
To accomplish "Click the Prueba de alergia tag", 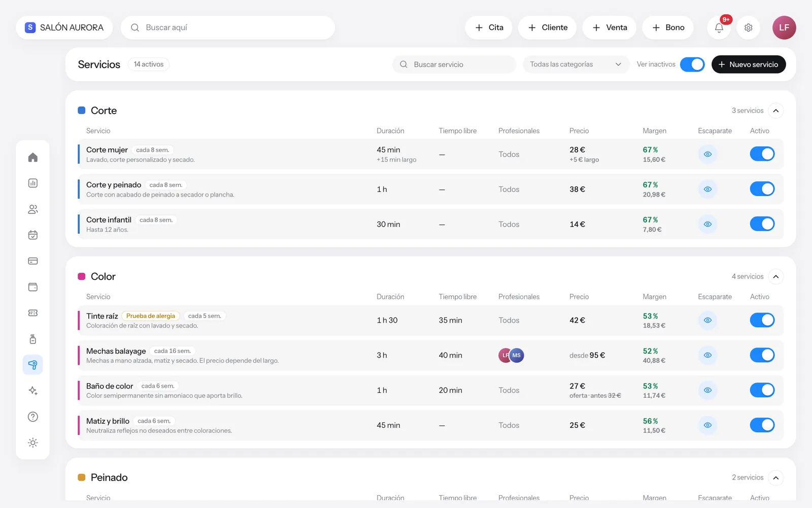I will click(x=151, y=316).
